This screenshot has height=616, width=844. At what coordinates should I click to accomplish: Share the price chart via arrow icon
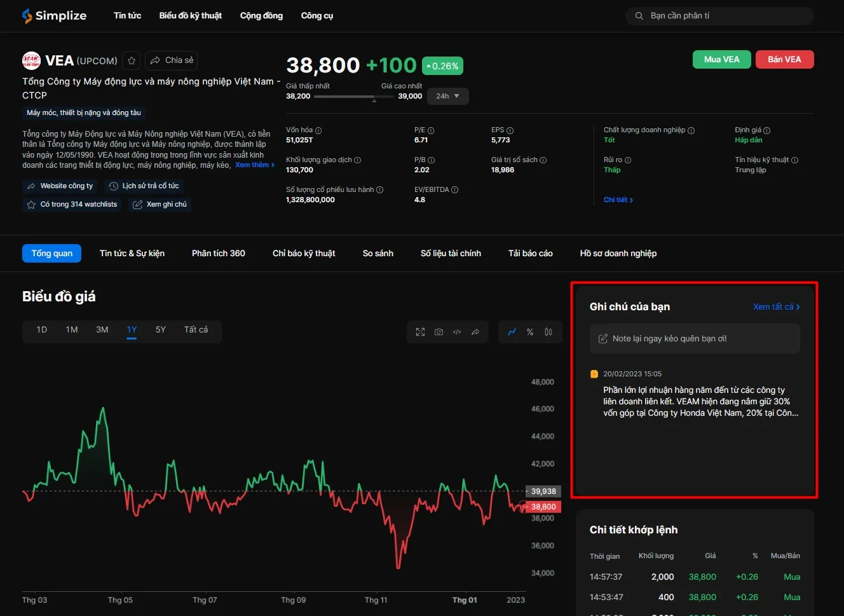coord(475,332)
